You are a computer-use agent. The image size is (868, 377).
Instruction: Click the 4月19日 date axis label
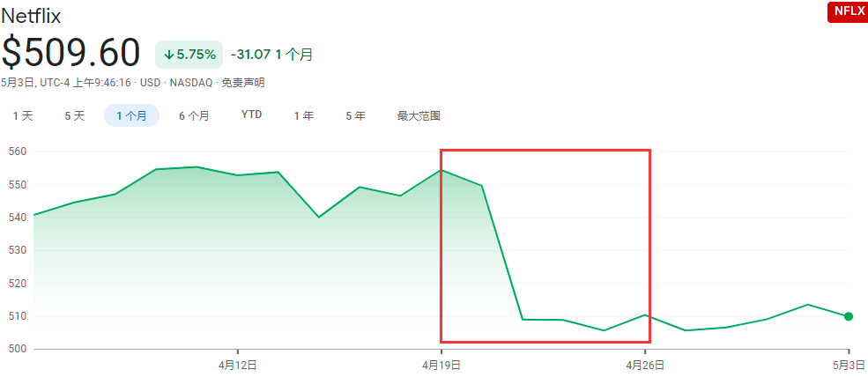(x=443, y=364)
